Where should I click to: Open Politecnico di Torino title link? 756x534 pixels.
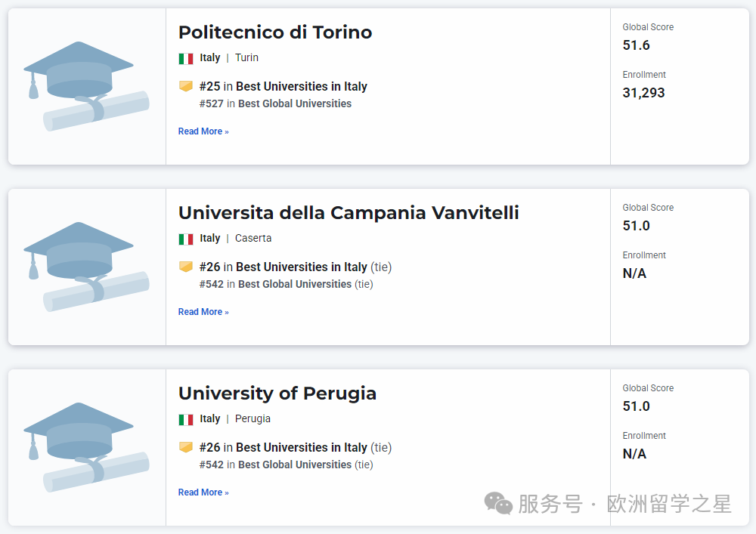click(x=275, y=32)
